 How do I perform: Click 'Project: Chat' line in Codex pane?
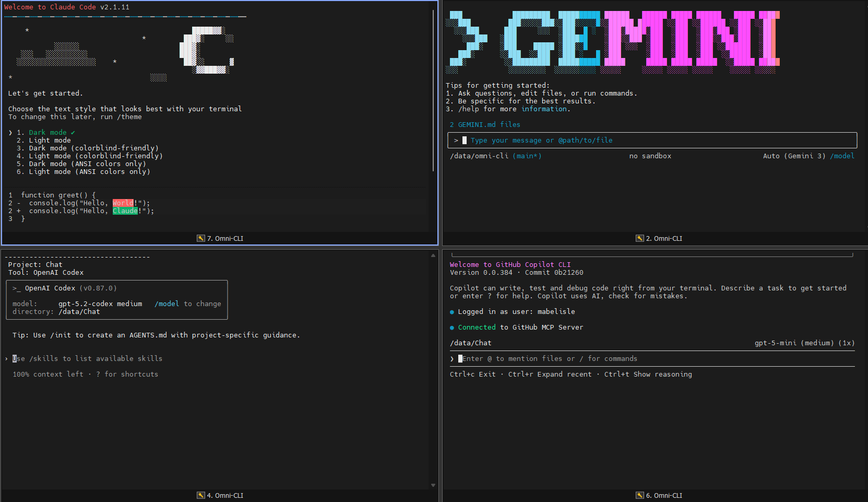[x=35, y=265]
